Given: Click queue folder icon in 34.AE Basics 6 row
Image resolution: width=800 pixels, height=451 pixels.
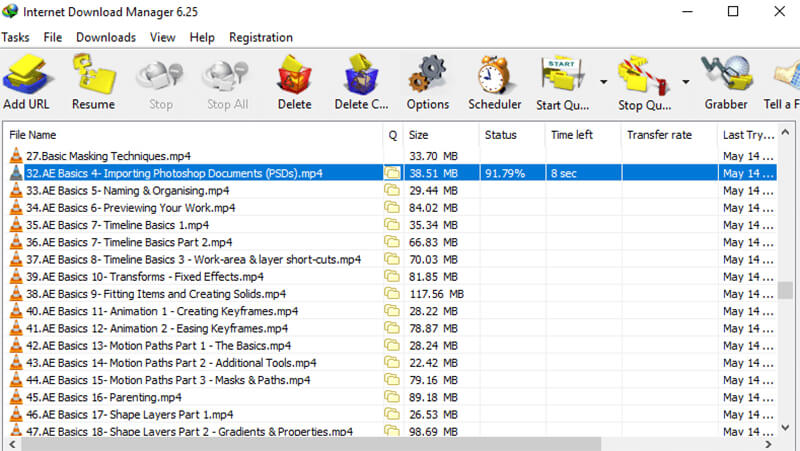Looking at the screenshot, I should (392, 208).
